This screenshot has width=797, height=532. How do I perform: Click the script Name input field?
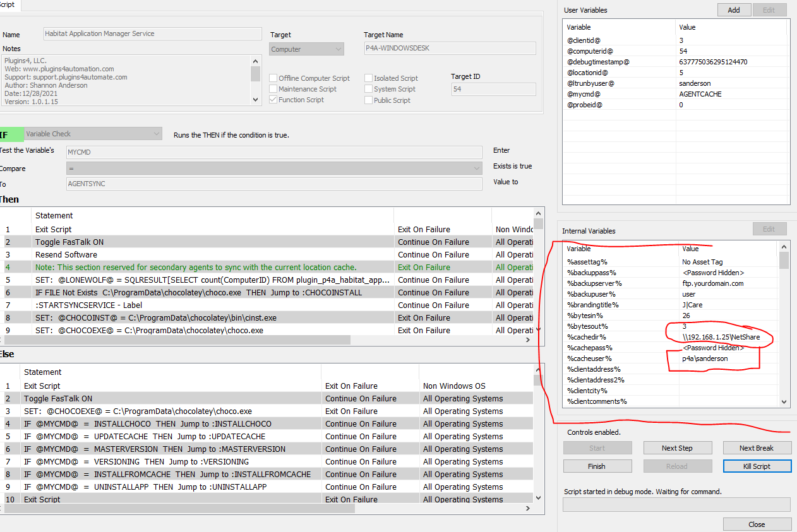pyautogui.click(x=152, y=34)
